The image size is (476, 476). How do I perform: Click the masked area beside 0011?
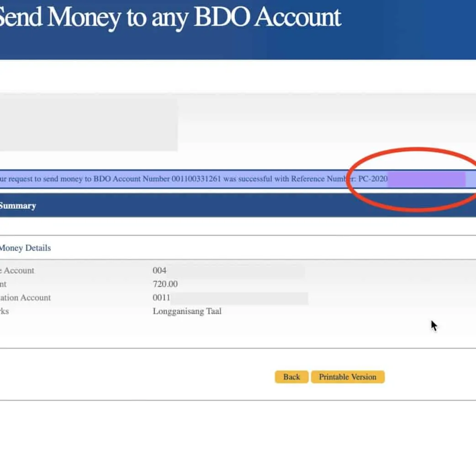point(239,298)
